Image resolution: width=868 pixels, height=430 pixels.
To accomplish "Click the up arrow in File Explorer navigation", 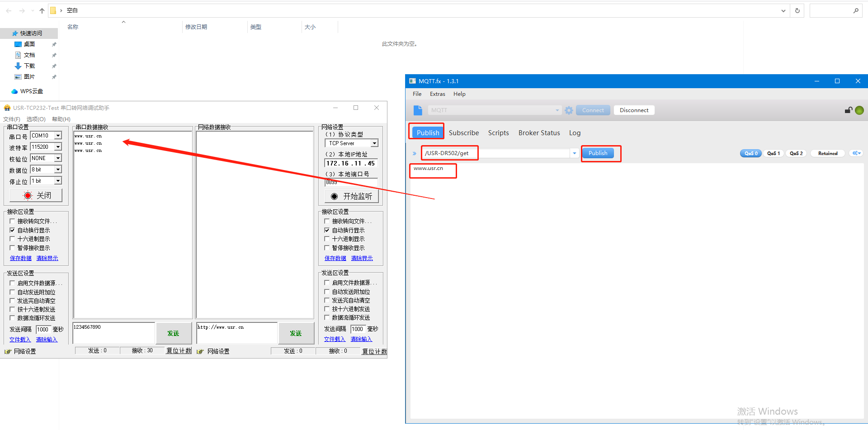I will pyautogui.click(x=42, y=10).
